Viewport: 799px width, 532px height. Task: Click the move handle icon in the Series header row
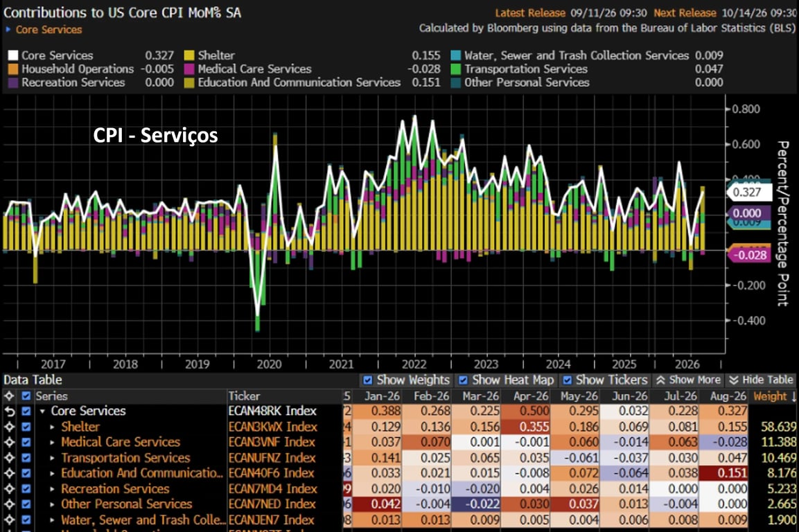tap(9, 396)
